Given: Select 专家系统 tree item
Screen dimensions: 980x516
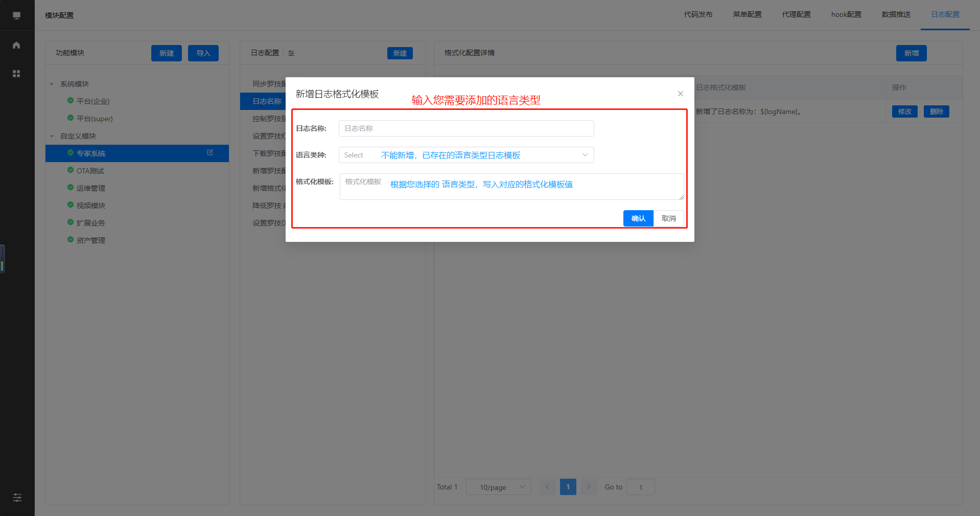Looking at the screenshot, I should (137, 153).
